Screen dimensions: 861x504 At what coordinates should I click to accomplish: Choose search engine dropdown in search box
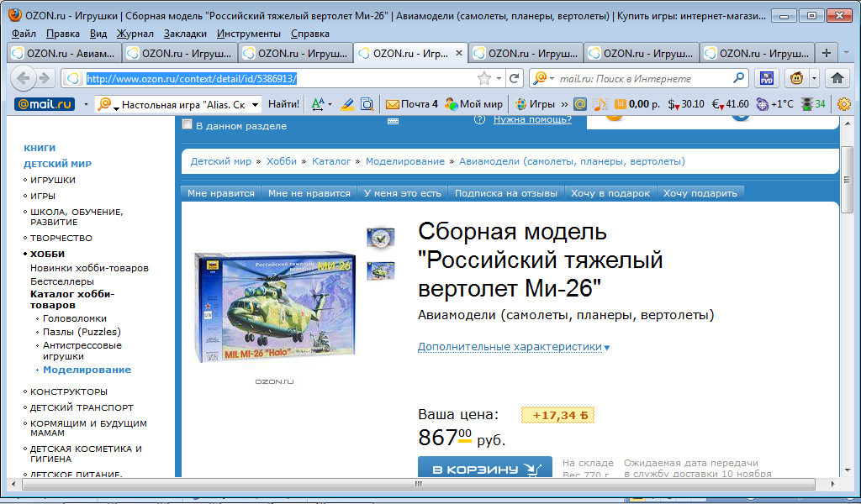tap(552, 78)
